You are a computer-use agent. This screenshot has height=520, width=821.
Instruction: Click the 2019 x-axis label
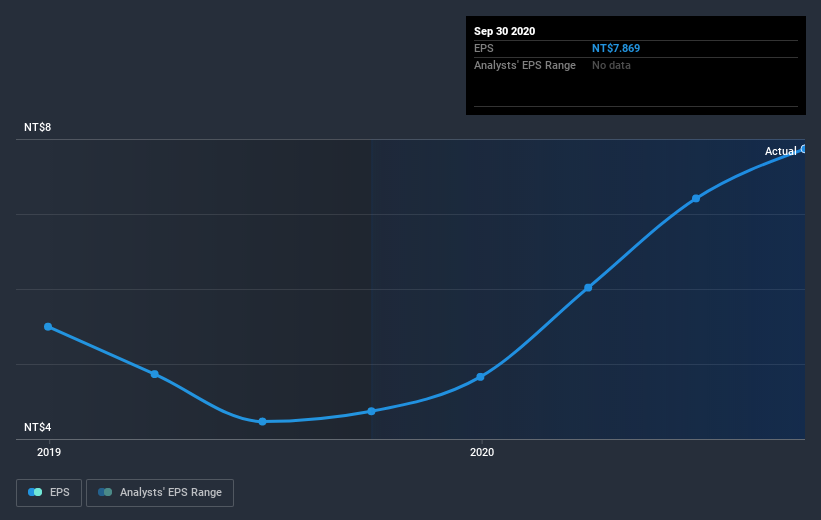[x=49, y=452]
